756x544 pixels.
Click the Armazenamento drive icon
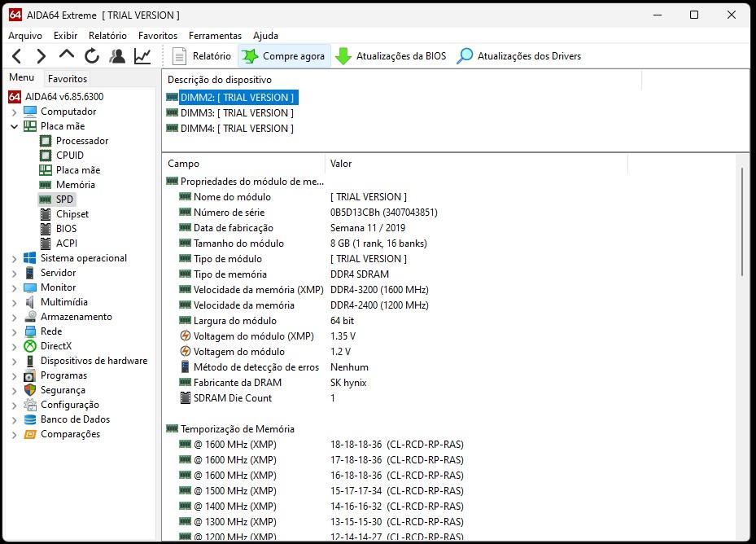(30, 317)
